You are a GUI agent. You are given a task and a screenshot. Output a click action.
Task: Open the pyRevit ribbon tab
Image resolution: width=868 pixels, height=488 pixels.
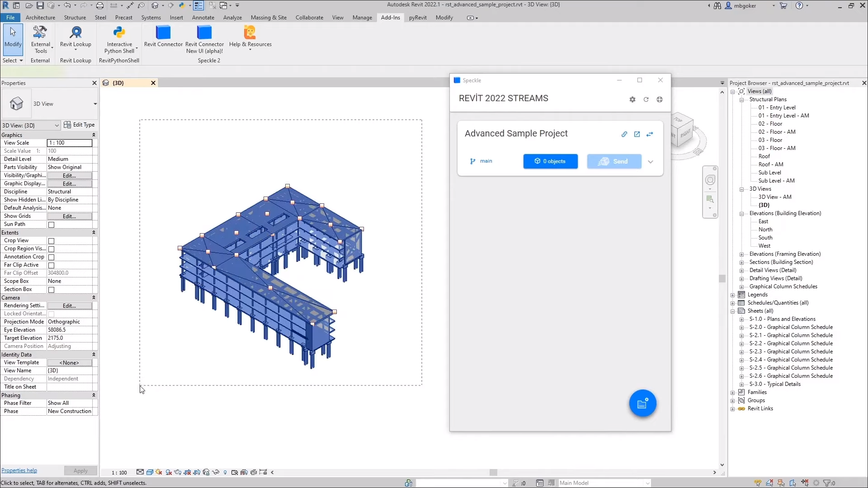tap(418, 18)
